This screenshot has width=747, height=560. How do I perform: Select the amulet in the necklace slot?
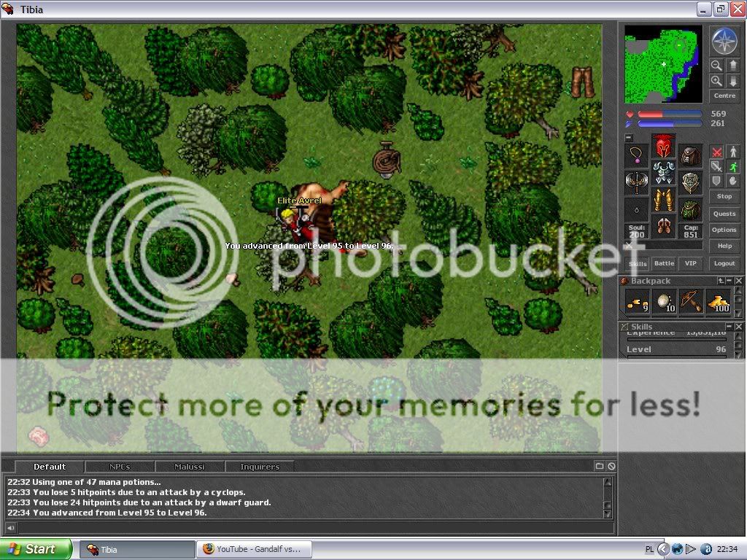(x=637, y=156)
